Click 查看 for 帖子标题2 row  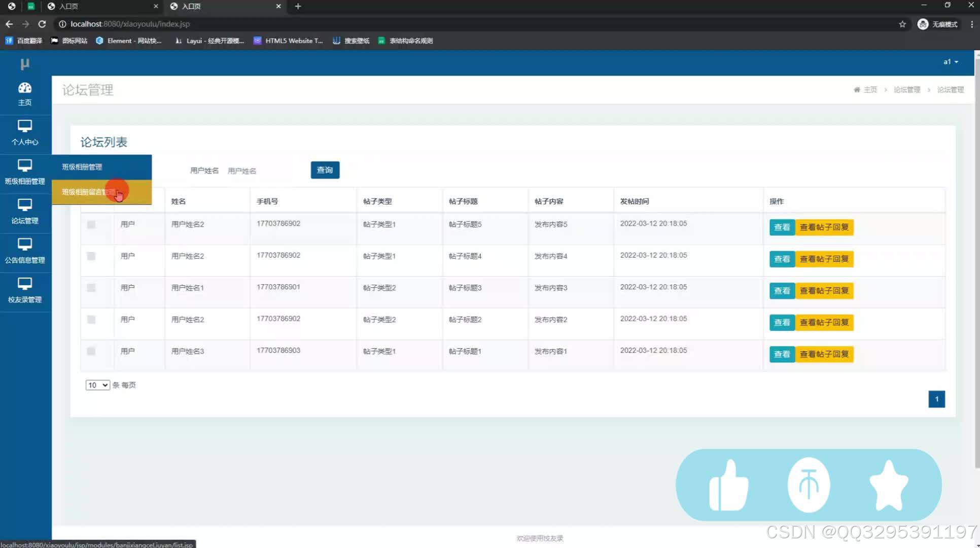coord(782,323)
